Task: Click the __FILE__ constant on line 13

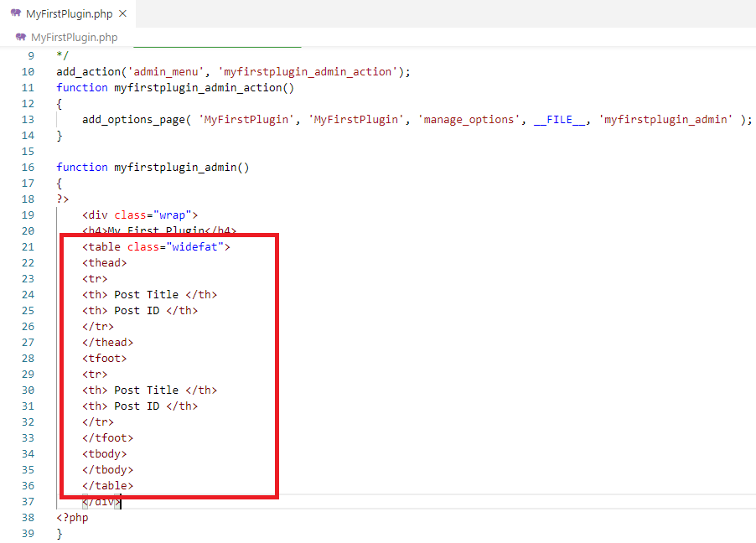Action: pyautogui.click(x=559, y=120)
